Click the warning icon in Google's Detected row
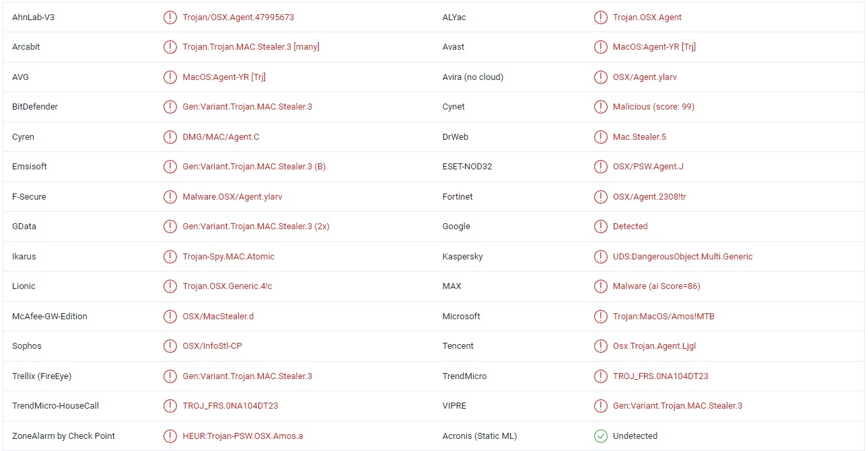The height and width of the screenshot is (451, 868). click(x=600, y=227)
